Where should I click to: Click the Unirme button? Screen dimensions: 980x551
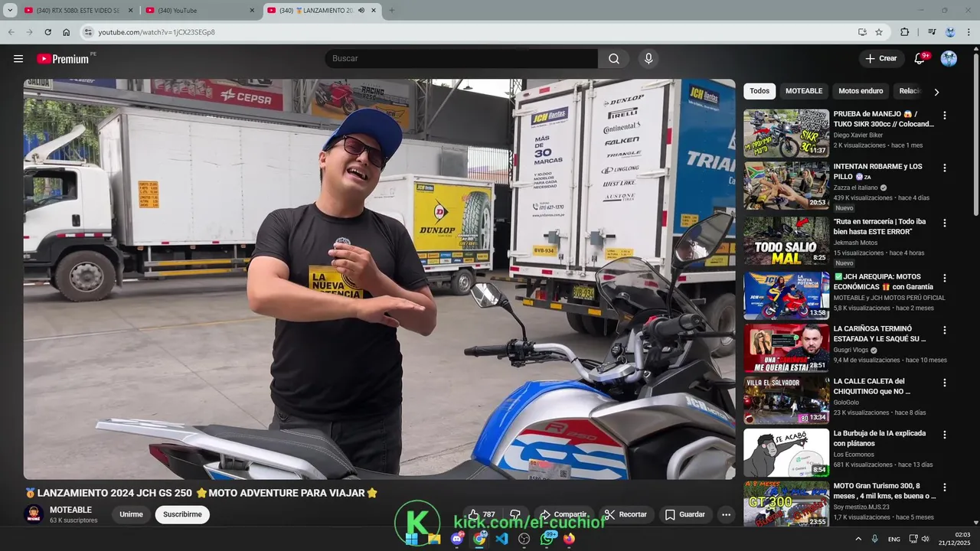131,514
